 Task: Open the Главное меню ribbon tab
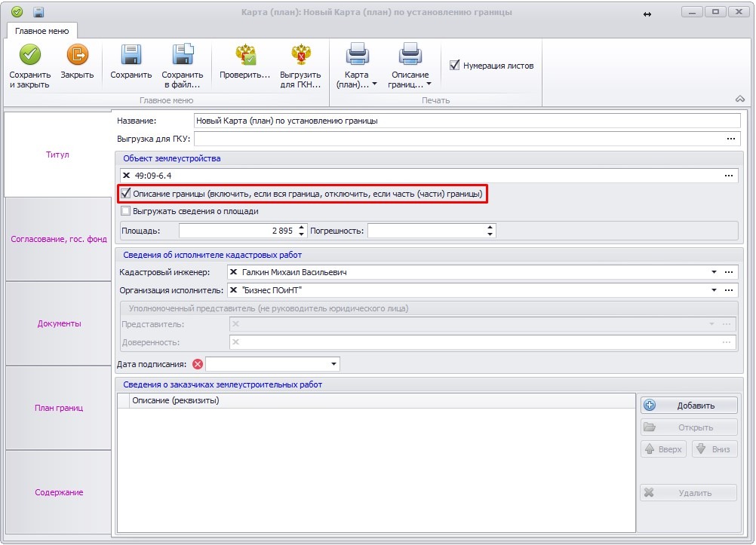[x=42, y=31]
